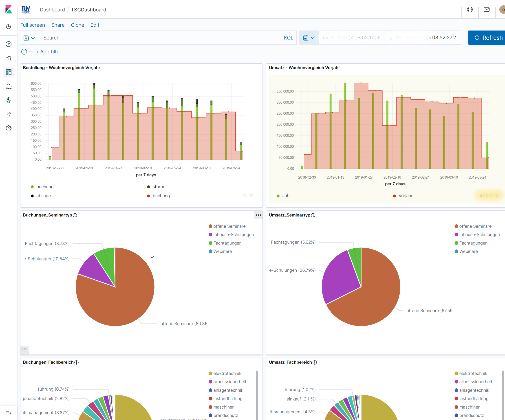Viewport: 505px width, 420px height.
Task: Click info icon beside Buchungen_Seminartyp
Action: [x=75, y=215]
